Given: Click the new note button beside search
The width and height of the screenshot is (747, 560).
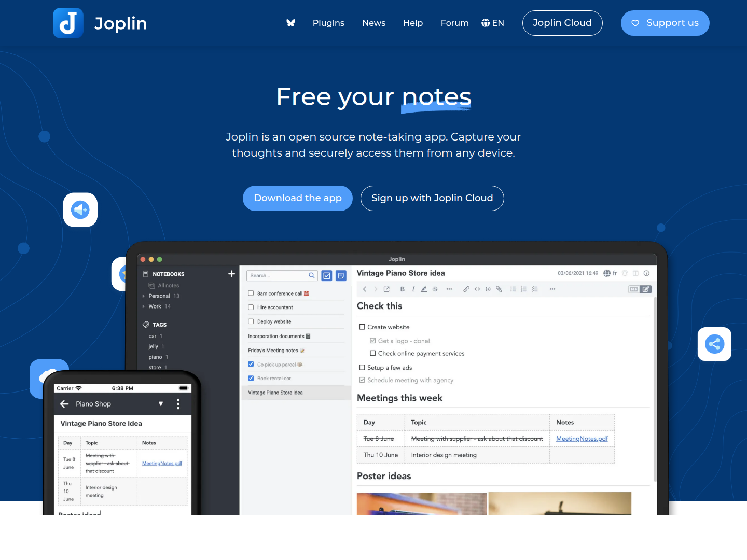Looking at the screenshot, I should click(x=341, y=276).
